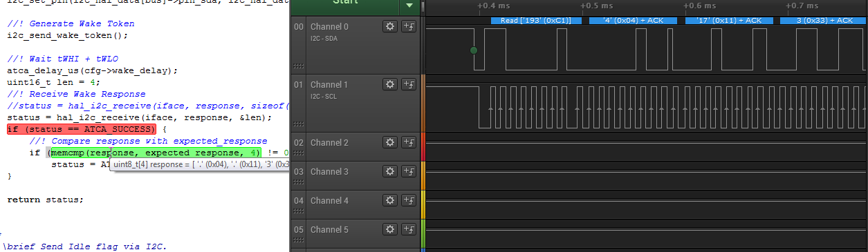The width and height of the screenshot is (868, 252).
Task: Select the Channel 5 label
Action: tap(329, 230)
